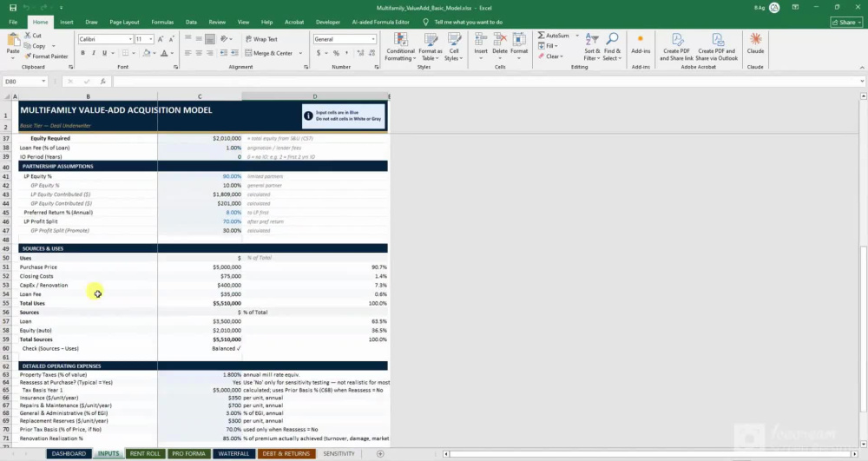
Task: Expand the Merge & Center dropdown arrow
Action: tap(300, 53)
